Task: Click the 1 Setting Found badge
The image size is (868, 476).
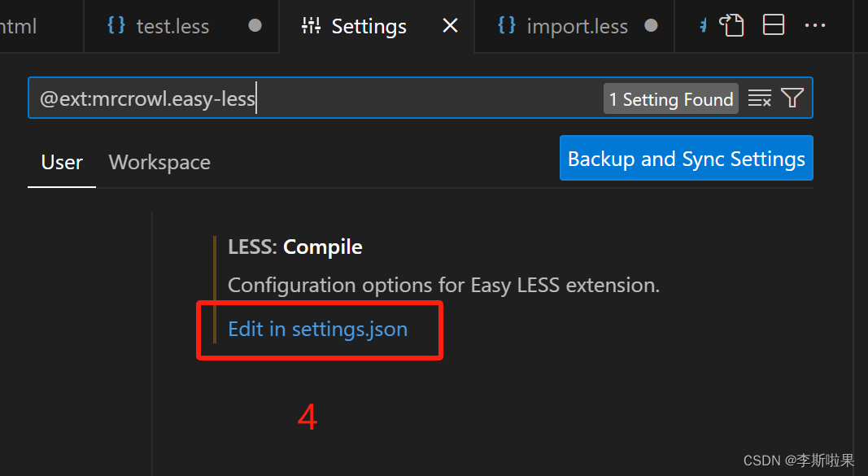Action: 671,99
